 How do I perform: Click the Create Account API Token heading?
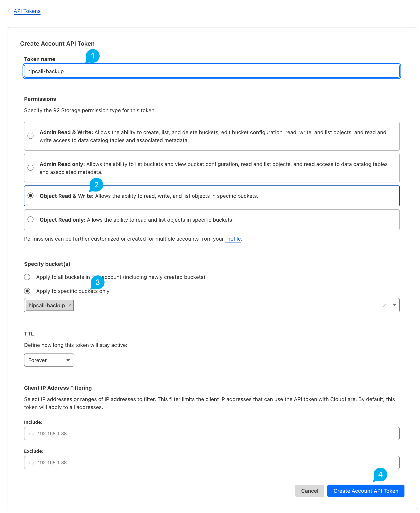[x=57, y=44]
